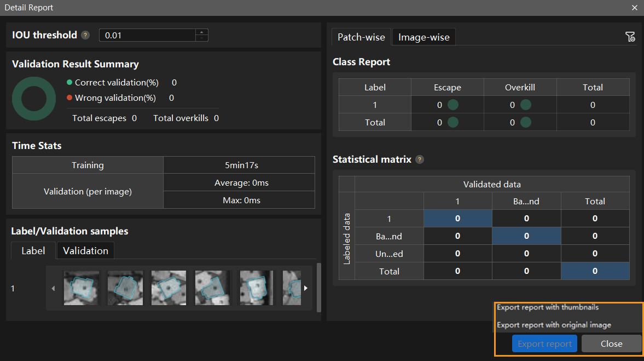Open the filter settings icon
The height and width of the screenshot is (361, 644).
pos(630,37)
